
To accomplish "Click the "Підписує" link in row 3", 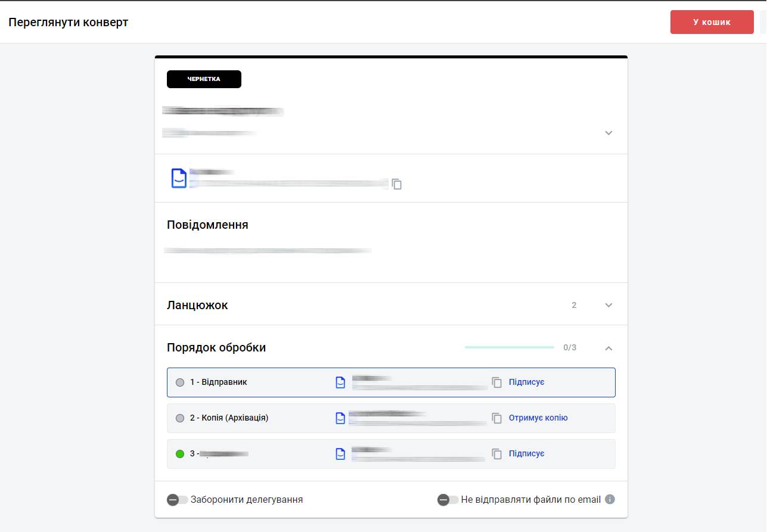I will tap(527, 454).
